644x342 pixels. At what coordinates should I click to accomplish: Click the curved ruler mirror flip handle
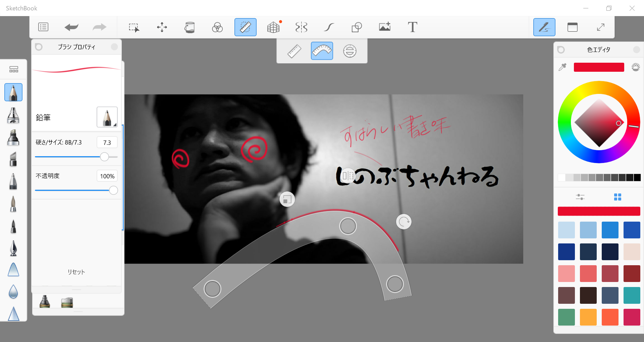(x=348, y=176)
